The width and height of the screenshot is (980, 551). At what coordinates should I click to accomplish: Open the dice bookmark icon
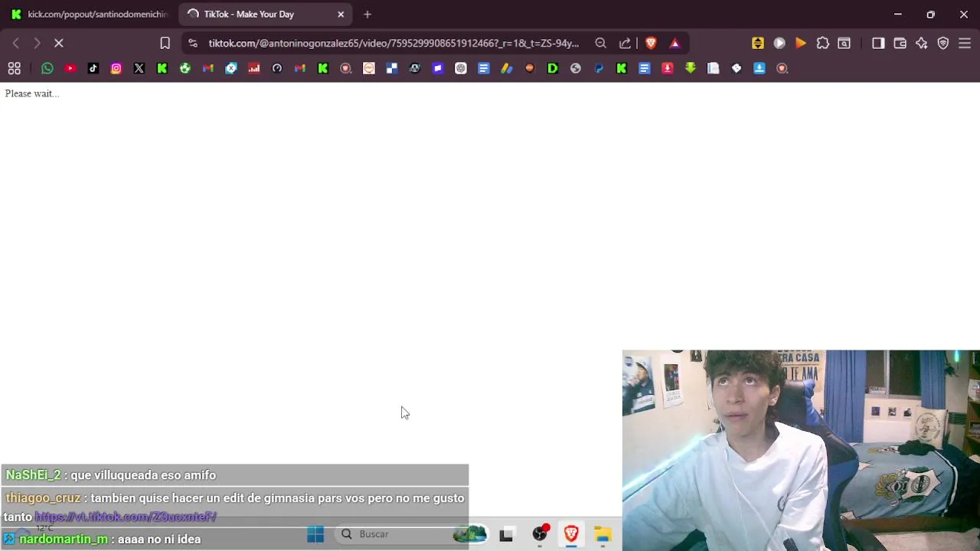[x=737, y=68]
